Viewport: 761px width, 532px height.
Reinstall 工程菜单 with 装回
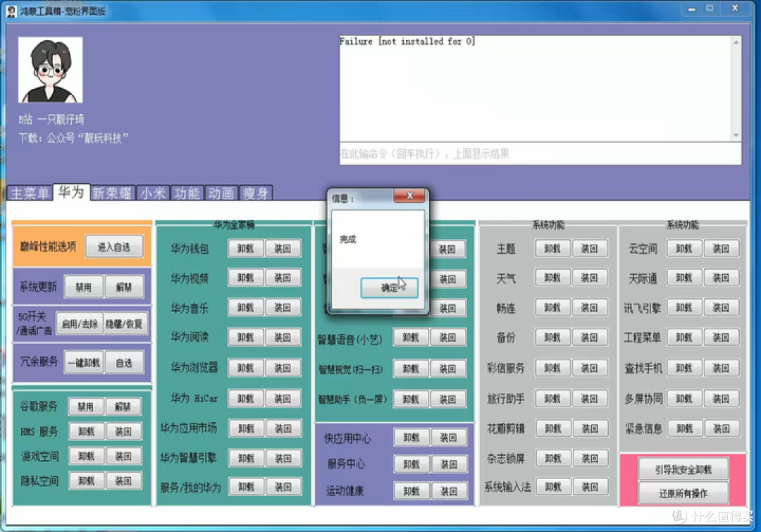point(721,338)
